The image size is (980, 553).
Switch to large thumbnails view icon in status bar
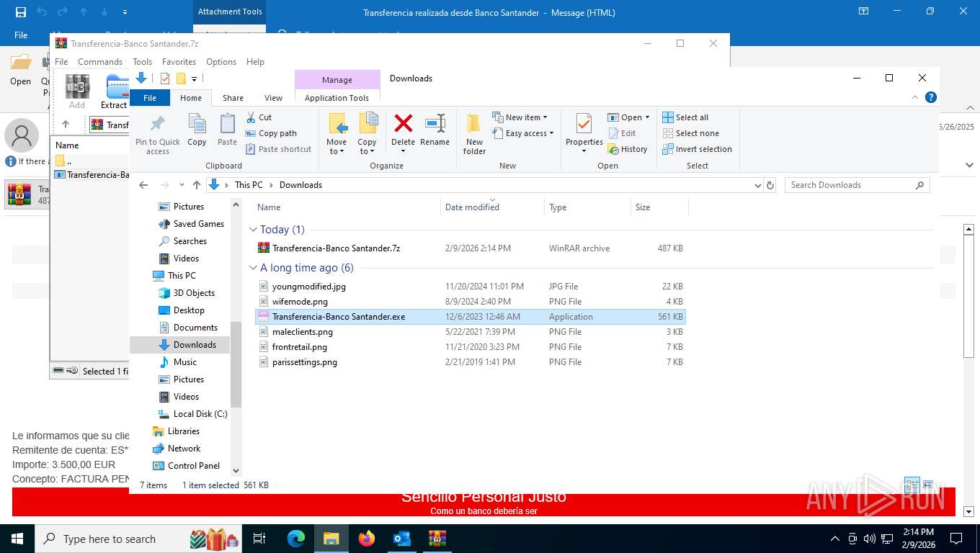pos(928,485)
